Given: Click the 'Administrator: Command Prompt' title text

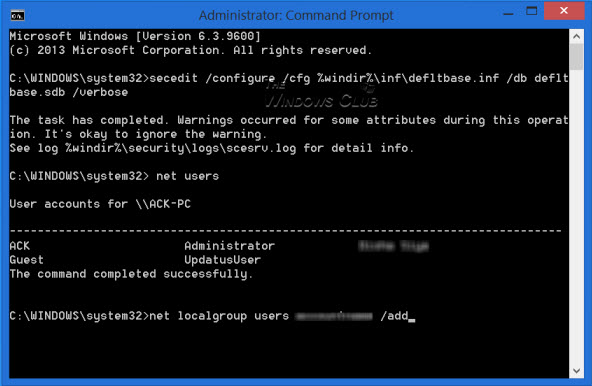Looking at the screenshot, I should click(x=296, y=15).
